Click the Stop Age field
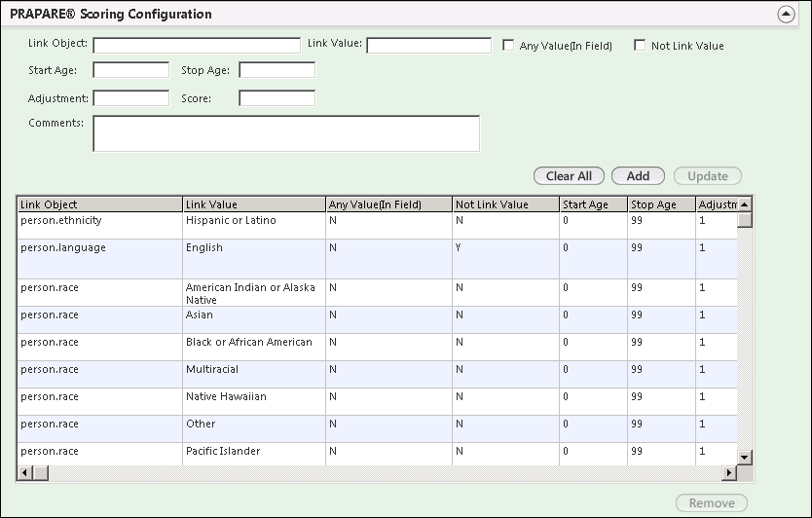The width and height of the screenshot is (812, 518). pos(277,70)
